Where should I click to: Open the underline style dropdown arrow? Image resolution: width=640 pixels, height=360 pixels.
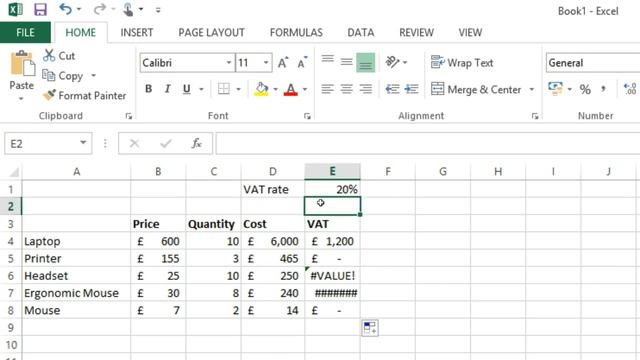(201, 89)
